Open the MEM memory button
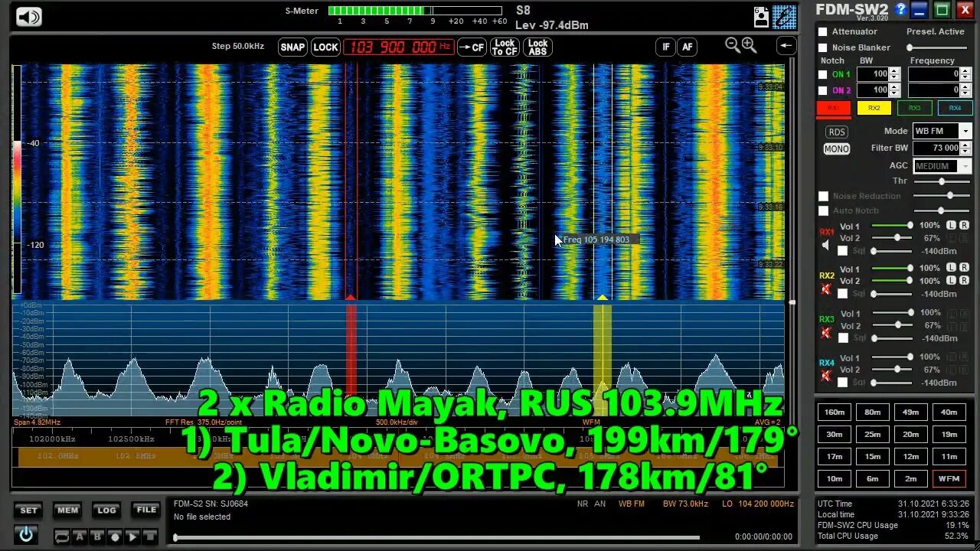The height and width of the screenshot is (551, 980). tap(67, 510)
